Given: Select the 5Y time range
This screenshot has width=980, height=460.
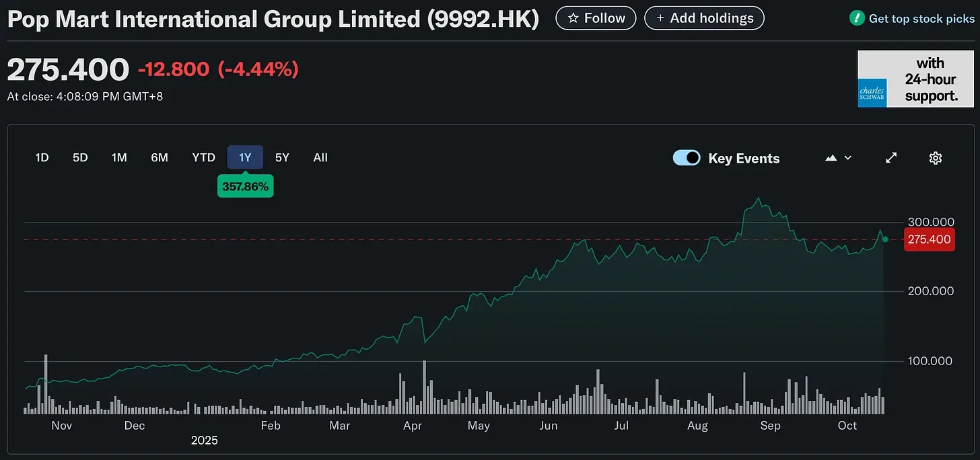Looking at the screenshot, I should coord(282,157).
